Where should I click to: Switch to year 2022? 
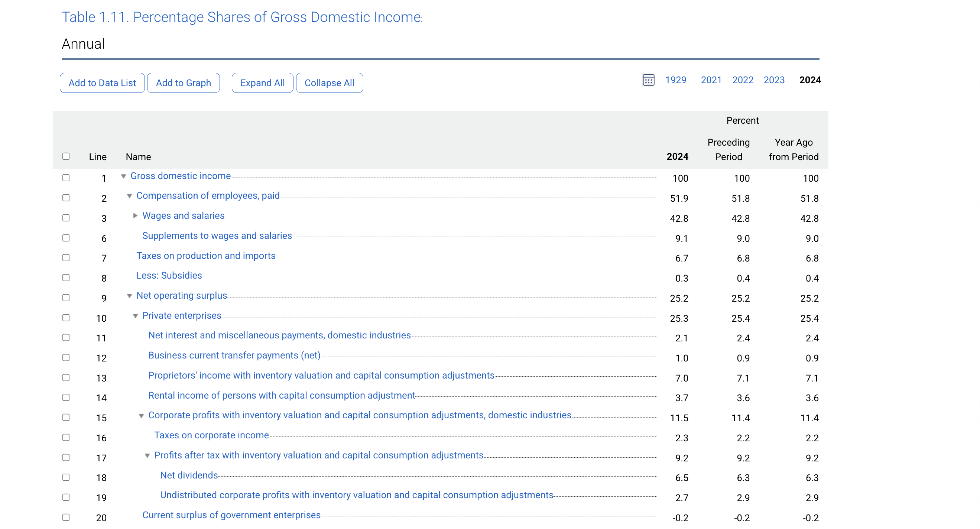tap(743, 80)
